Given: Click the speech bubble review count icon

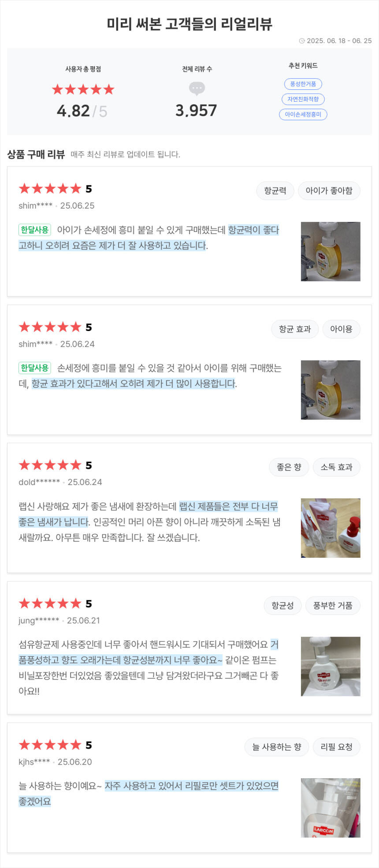Looking at the screenshot, I should (197, 88).
